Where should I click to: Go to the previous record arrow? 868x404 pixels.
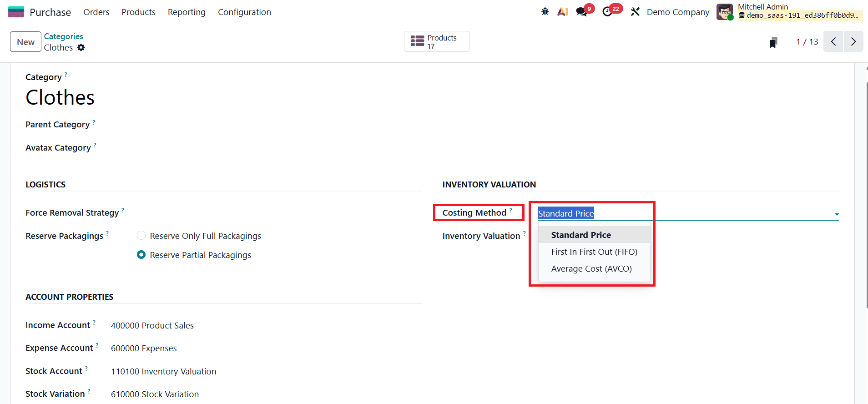point(833,42)
